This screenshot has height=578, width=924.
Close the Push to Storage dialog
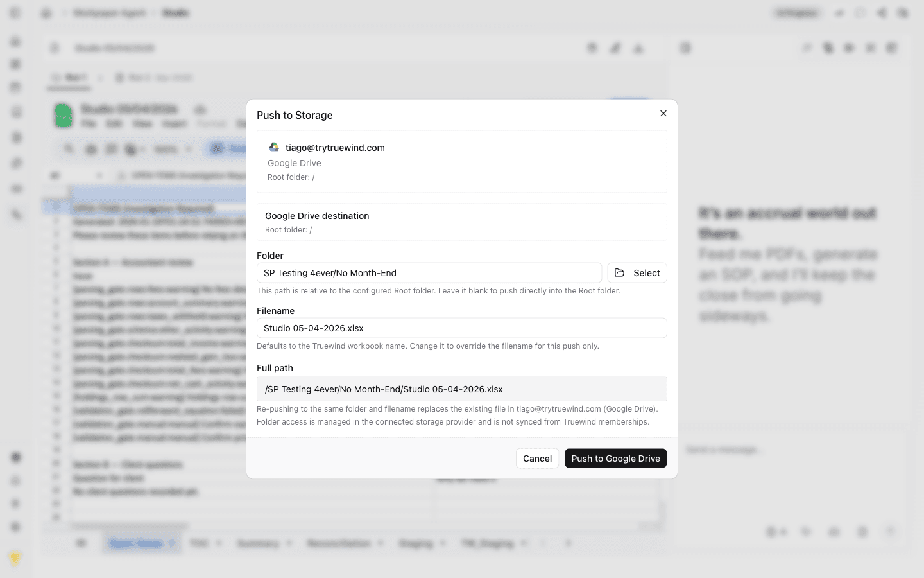click(x=663, y=114)
